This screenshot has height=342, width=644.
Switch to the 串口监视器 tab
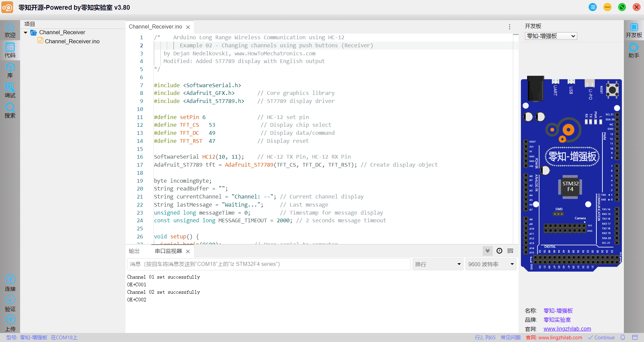click(168, 251)
